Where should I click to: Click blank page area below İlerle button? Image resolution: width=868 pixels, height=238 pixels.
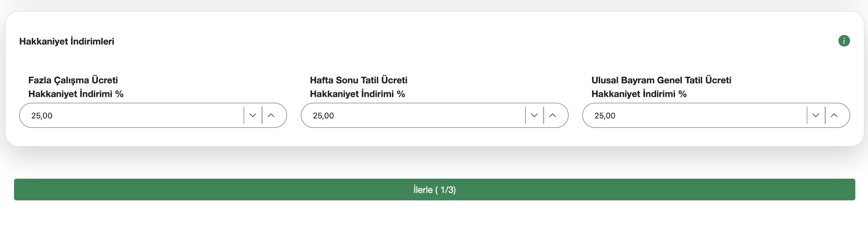pyautogui.click(x=434, y=222)
